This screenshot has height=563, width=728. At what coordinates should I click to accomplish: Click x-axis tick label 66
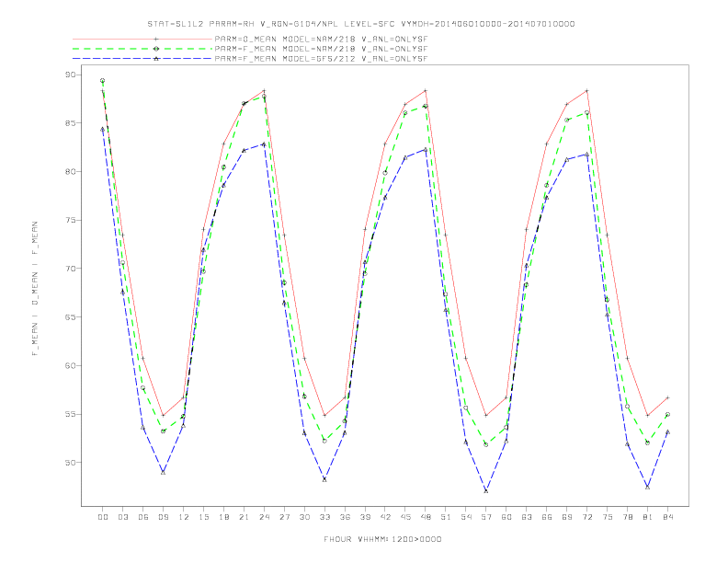coord(547,517)
